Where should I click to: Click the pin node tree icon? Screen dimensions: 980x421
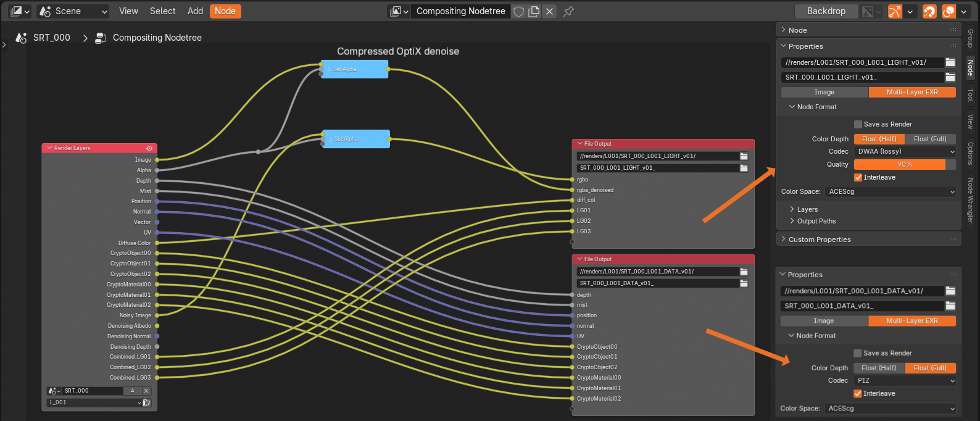[568, 11]
